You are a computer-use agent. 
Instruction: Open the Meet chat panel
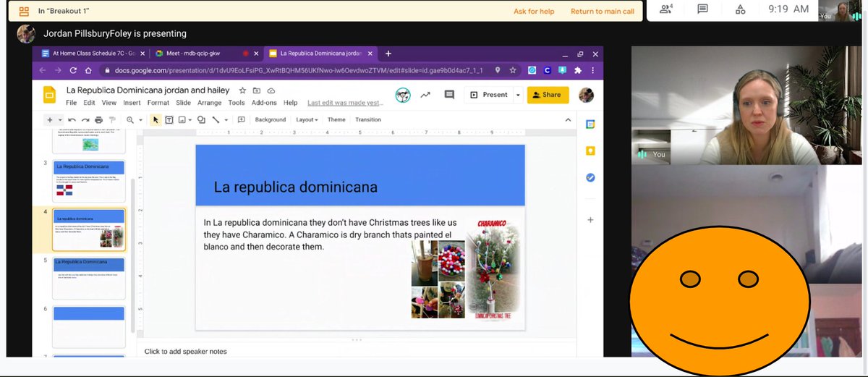pos(702,9)
